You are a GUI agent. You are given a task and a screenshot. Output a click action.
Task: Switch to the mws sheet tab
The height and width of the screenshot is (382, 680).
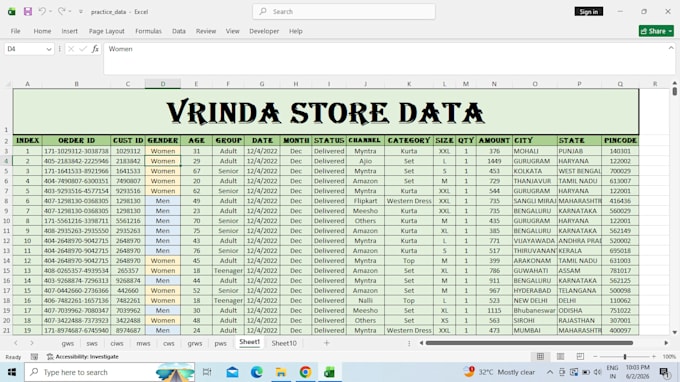point(144,343)
